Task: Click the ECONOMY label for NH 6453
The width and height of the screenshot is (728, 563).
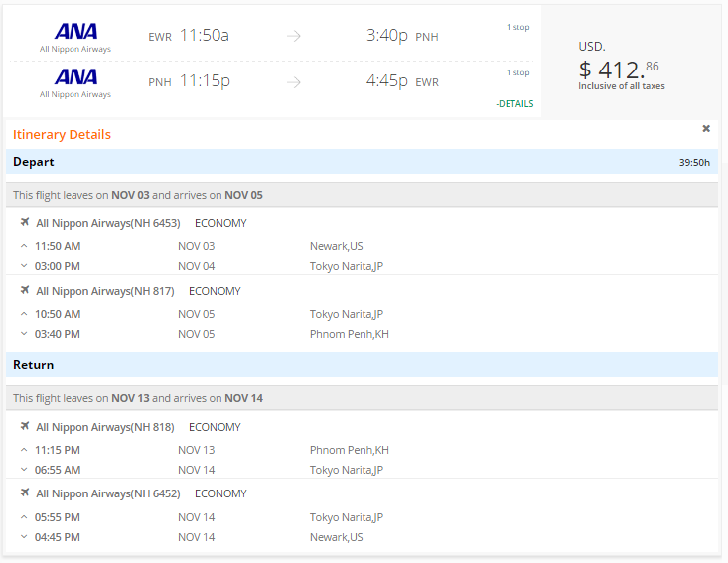Action: (220, 223)
